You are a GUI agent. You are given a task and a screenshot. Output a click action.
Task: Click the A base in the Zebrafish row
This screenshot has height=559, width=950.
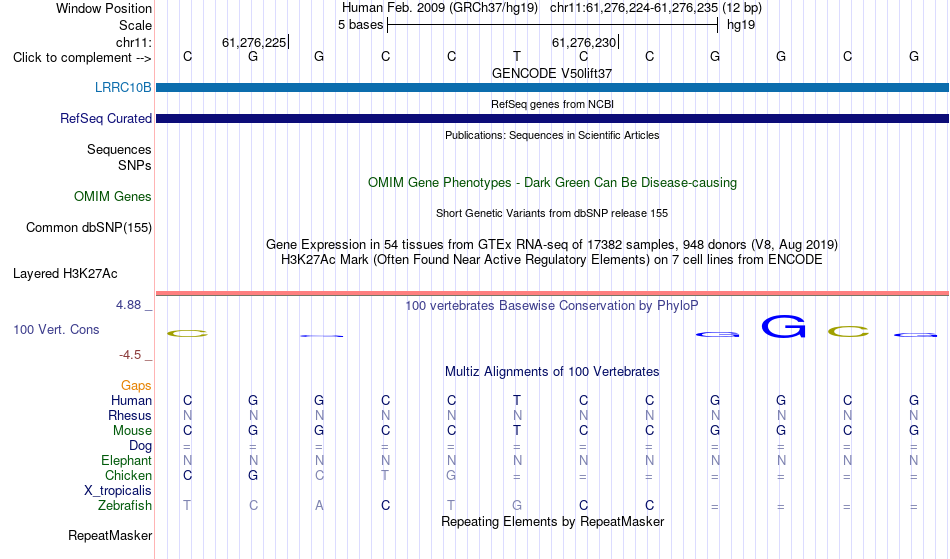click(x=319, y=505)
